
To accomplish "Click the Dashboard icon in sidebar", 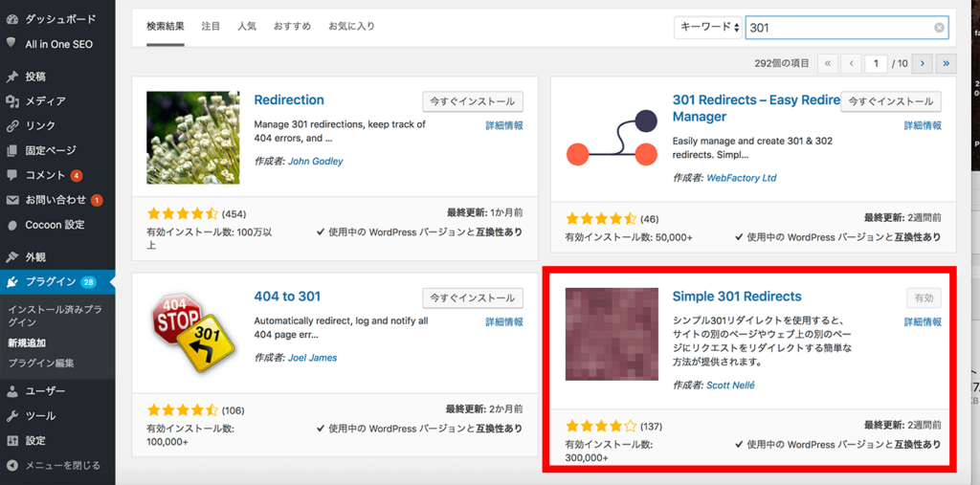I will coord(11,19).
